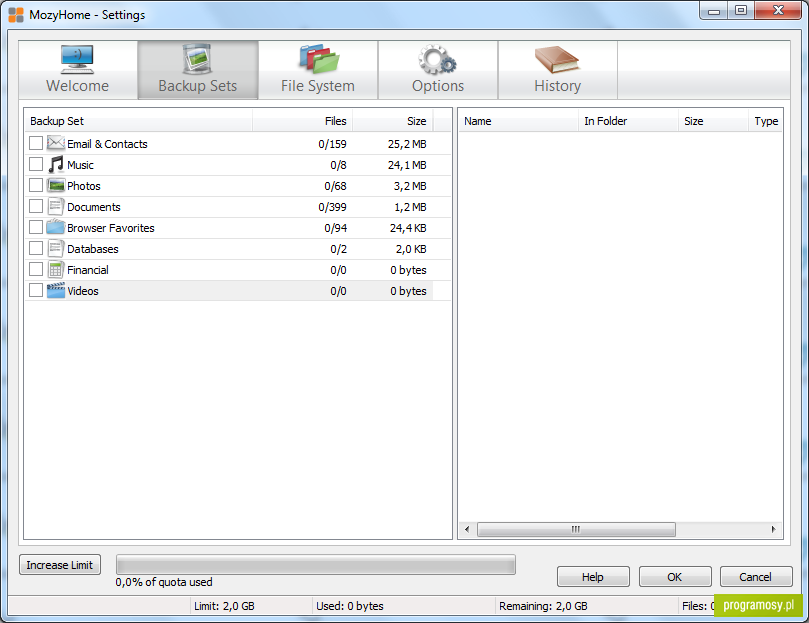Confirm settings with the OK button
Screen dimensions: 809x623
point(675,577)
